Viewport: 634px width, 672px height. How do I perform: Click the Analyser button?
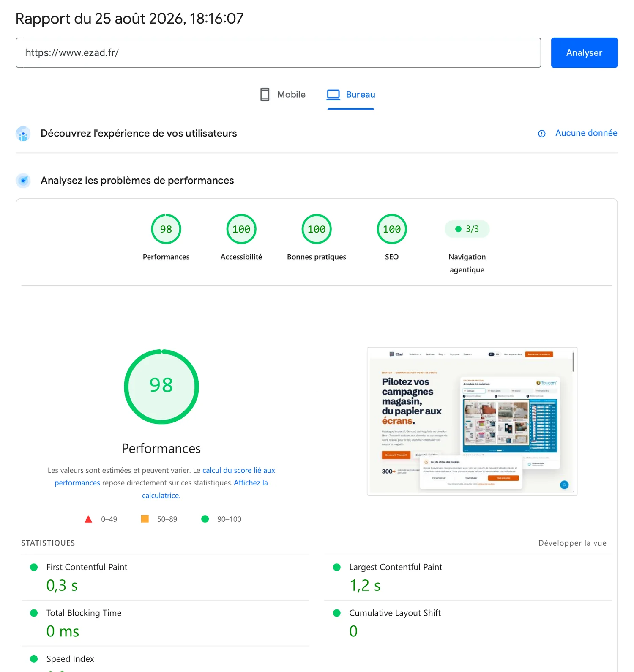pos(584,53)
